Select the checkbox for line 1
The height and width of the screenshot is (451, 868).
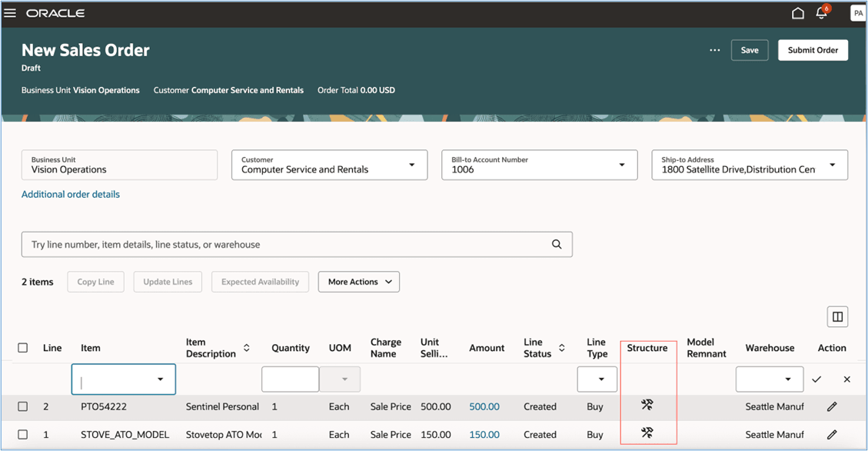click(23, 435)
